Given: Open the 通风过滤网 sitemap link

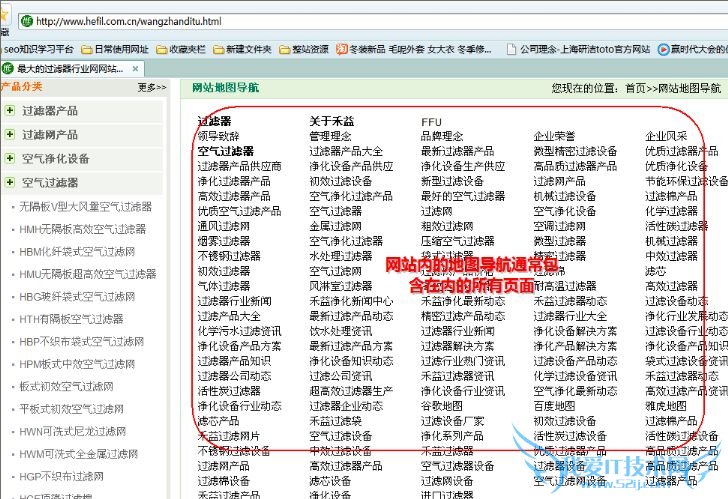Looking at the screenshot, I should (x=223, y=226).
